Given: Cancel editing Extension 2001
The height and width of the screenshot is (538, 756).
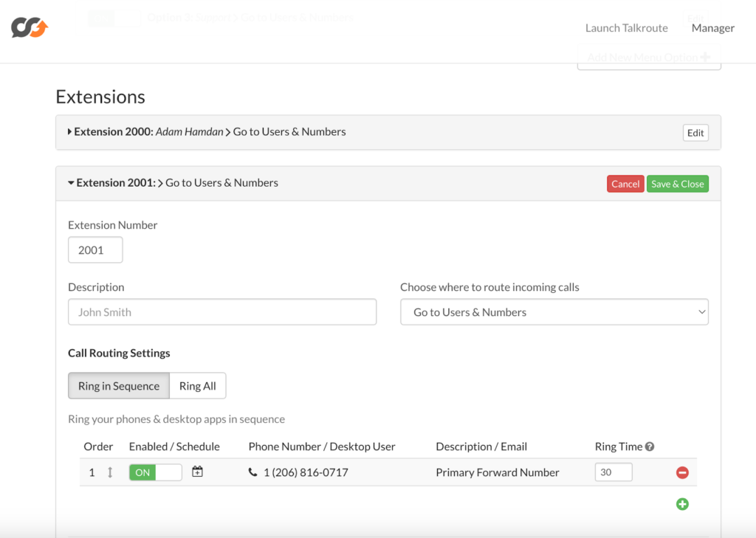Looking at the screenshot, I should click(x=625, y=184).
